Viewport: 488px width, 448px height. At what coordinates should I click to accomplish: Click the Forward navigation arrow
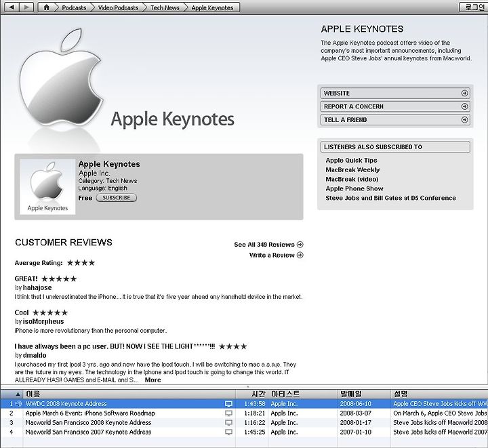[x=26, y=7]
